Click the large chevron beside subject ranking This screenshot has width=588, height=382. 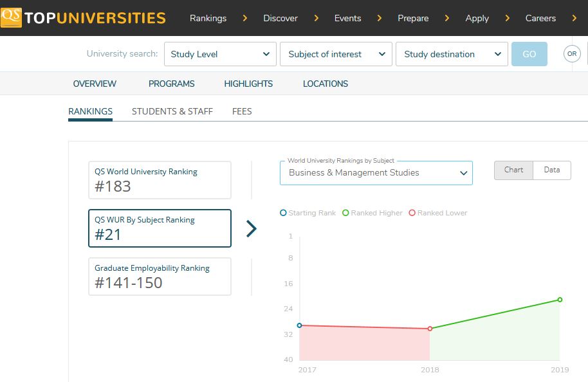coord(252,229)
